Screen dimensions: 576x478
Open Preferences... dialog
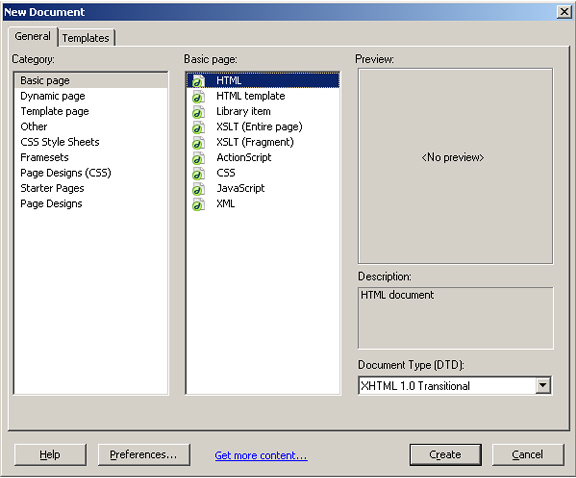click(x=144, y=455)
